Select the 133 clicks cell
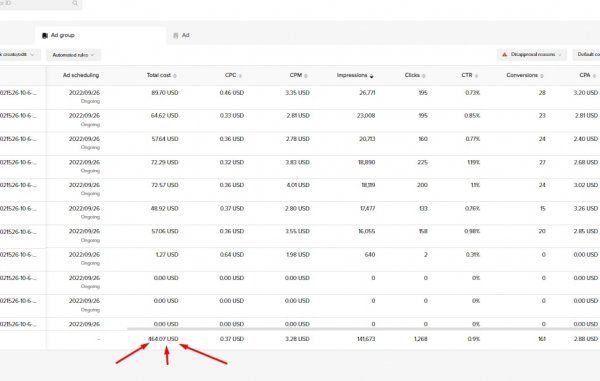 (423, 208)
